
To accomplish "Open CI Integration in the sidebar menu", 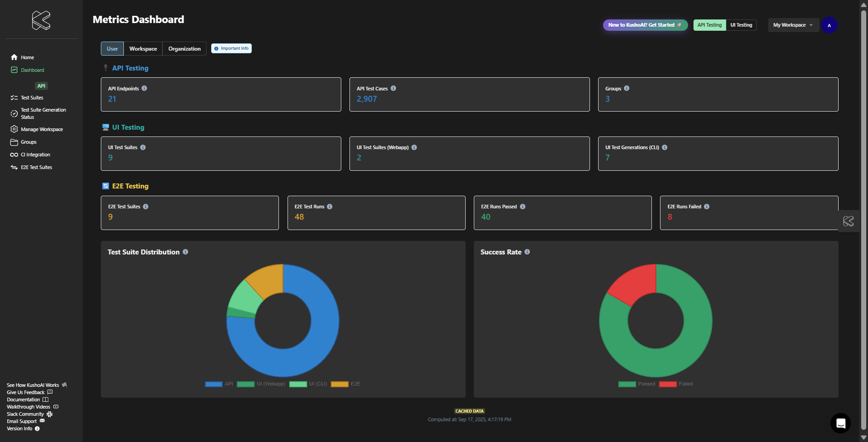I will click(x=35, y=155).
